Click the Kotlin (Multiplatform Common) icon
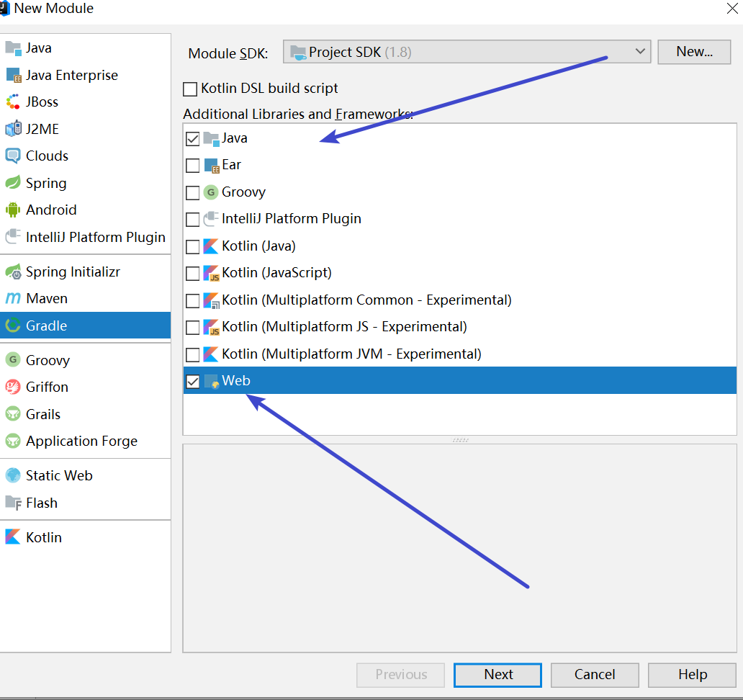 click(x=212, y=300)
